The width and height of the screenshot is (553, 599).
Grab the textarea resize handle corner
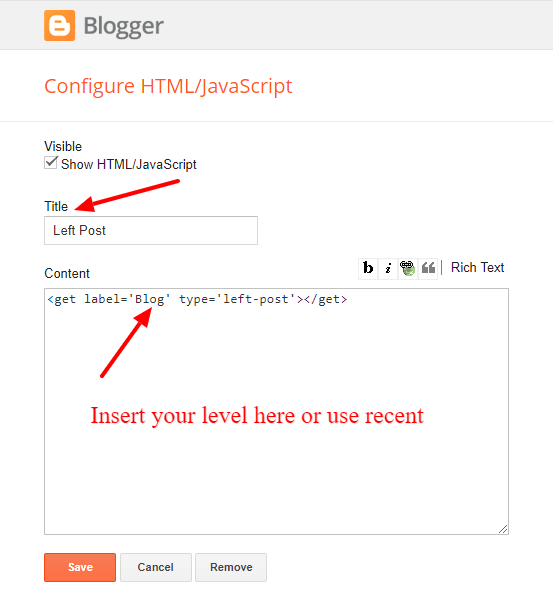503,529
